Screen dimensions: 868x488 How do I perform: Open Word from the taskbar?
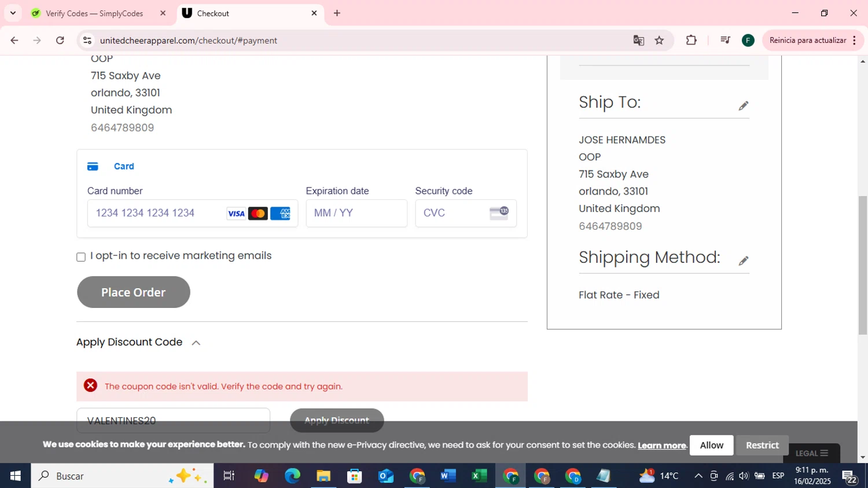tap(448, 476)
